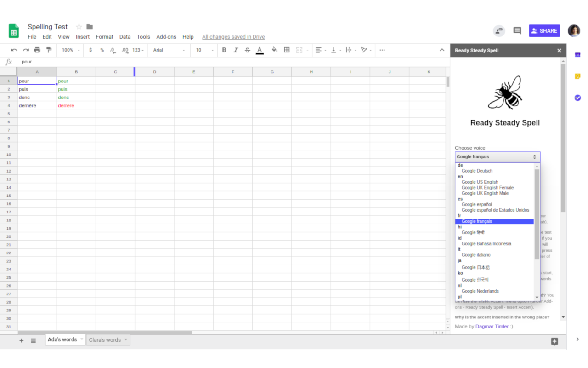The width and height of the screenshot is (588, 368).
Task: Open Ada's words tab dropdown arrow
Action: (x=82, y=339)
